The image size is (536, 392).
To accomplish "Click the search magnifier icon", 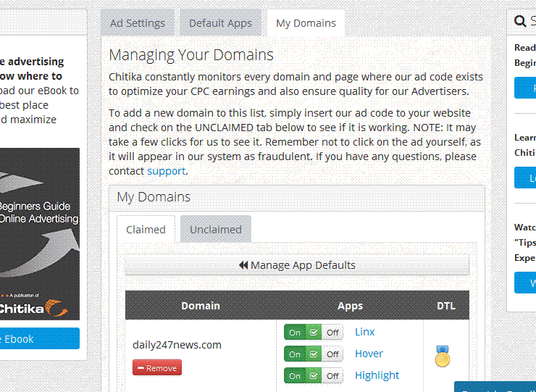I will tap(520, 21).
